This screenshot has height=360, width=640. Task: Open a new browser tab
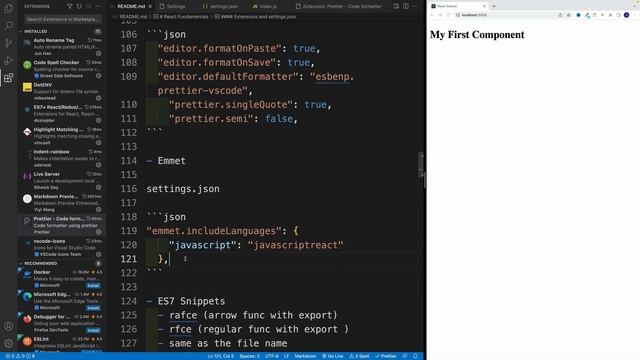pyautogui.click(x=494, y=6)
